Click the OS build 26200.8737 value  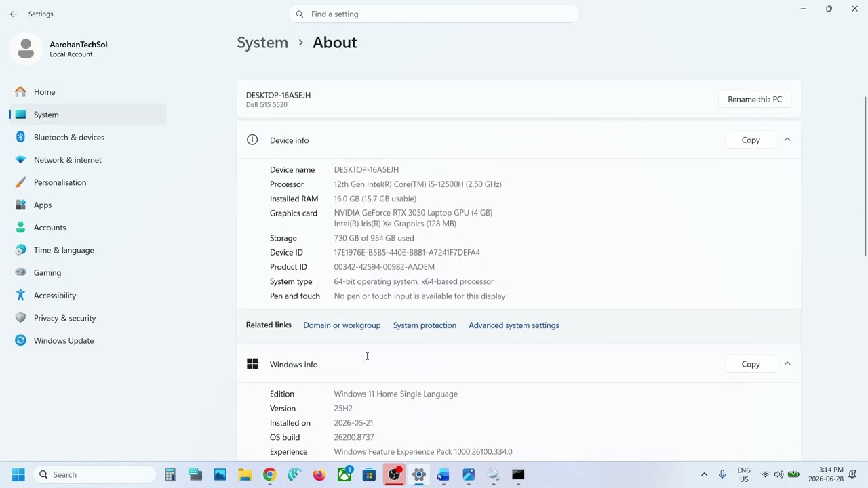(x=354, y=437)
